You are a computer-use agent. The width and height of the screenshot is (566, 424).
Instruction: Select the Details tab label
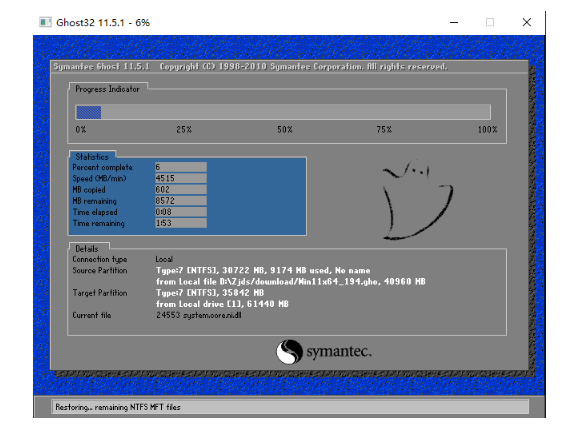[x=87, y=249]
